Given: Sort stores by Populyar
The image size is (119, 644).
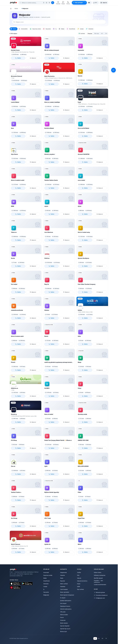Looking at the screenshot, I should coord(90,34).
